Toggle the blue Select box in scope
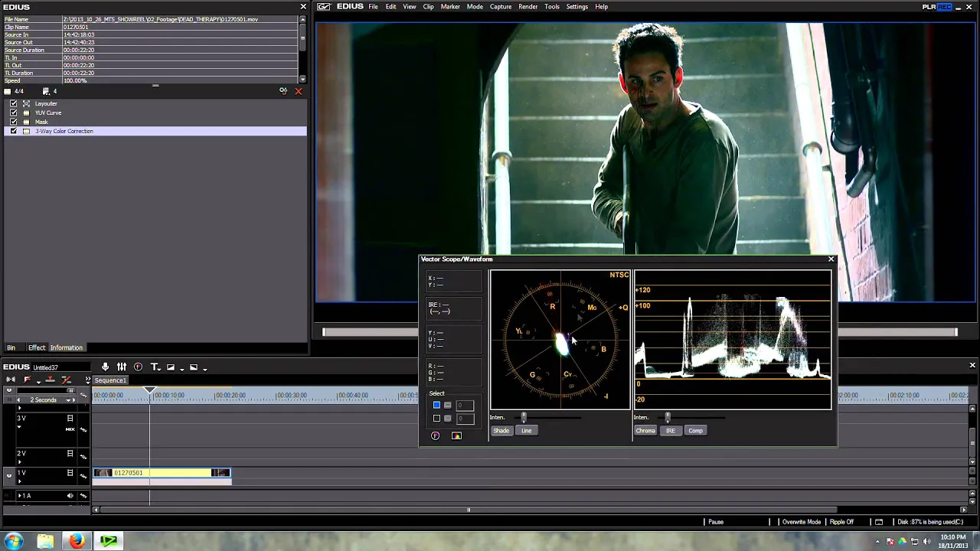The image size is (980, 551). [436, 405]
